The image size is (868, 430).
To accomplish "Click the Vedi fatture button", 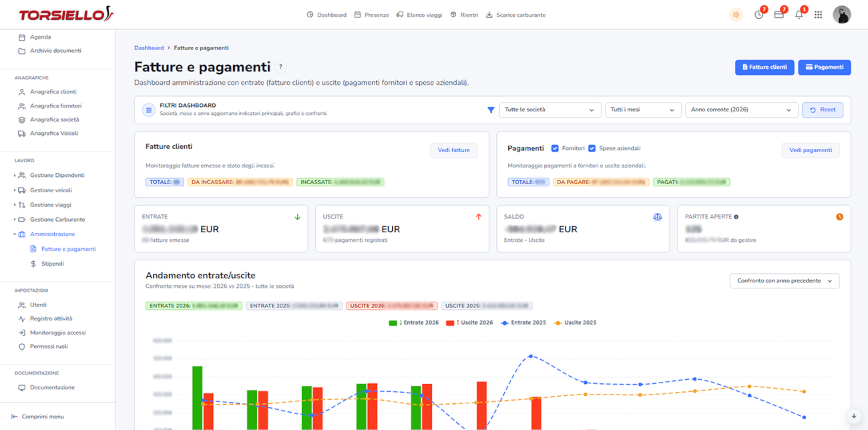I will tap(454, 150).
